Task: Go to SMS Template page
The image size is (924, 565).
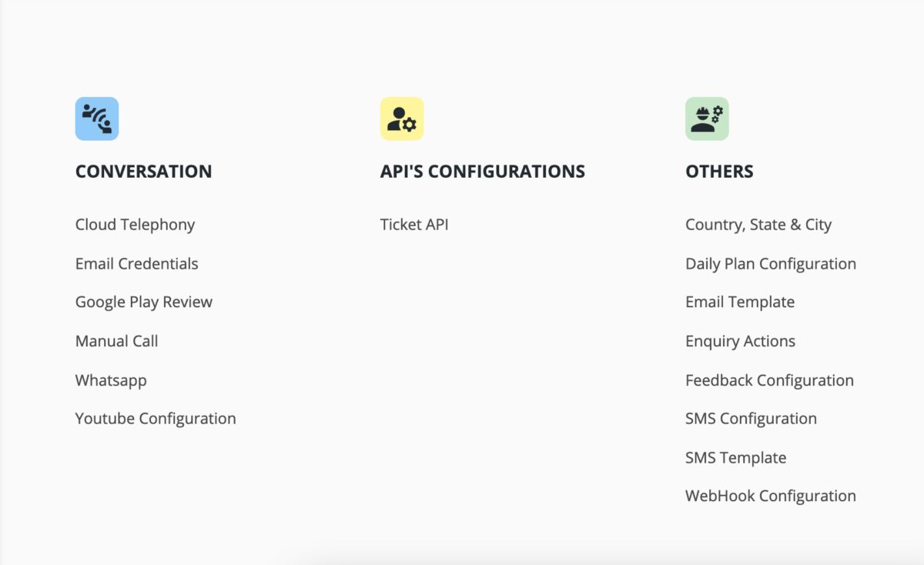Action: point(735,457)
